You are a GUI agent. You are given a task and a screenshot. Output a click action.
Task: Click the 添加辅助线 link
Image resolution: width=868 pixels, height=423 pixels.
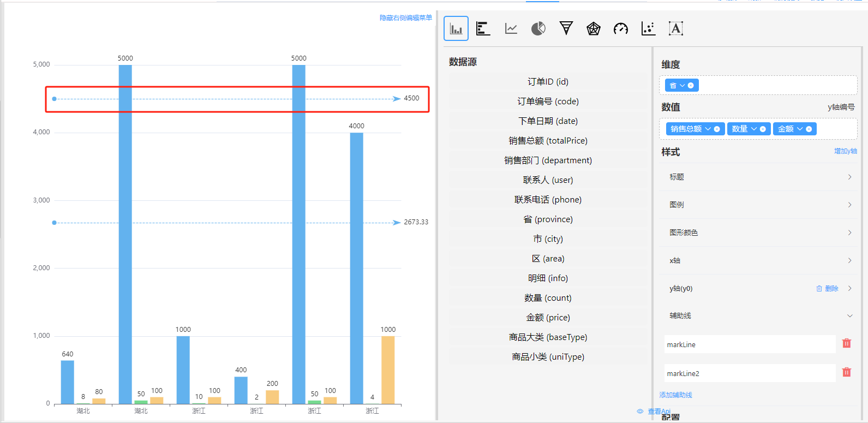pyautogui.click(x=675, y=395)
